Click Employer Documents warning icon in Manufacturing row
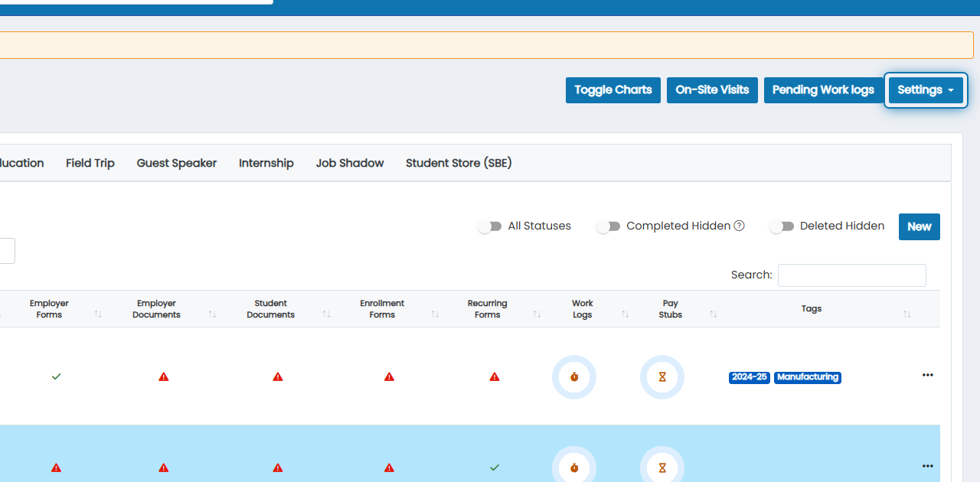The height and width of the screenshot is (482, 980). click(164, 376)
